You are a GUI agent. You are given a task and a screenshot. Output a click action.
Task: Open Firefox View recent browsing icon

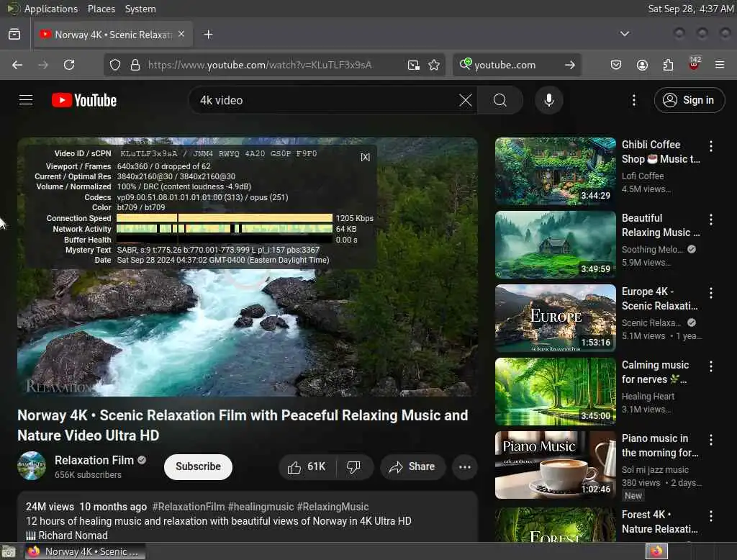(x=14, y=35)
